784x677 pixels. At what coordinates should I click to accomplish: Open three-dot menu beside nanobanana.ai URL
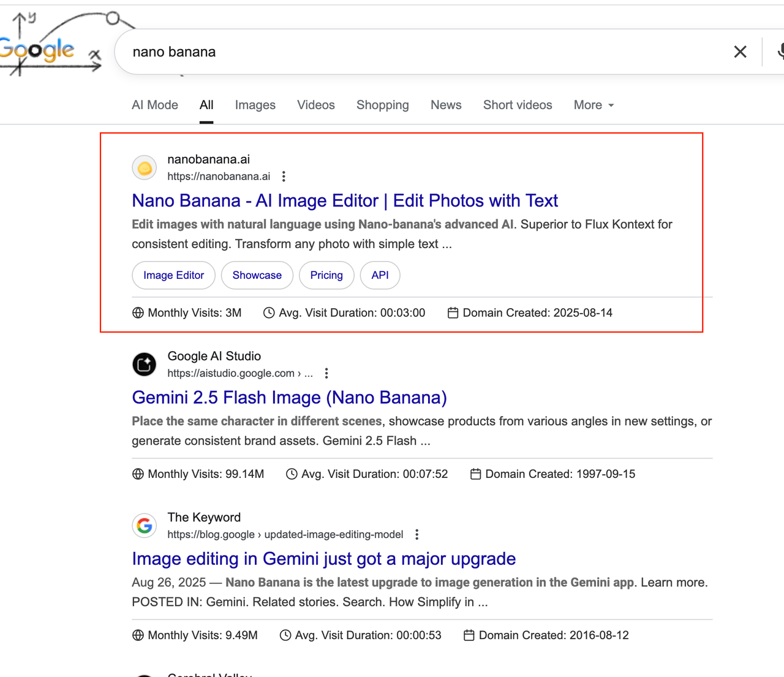[284, 176]
